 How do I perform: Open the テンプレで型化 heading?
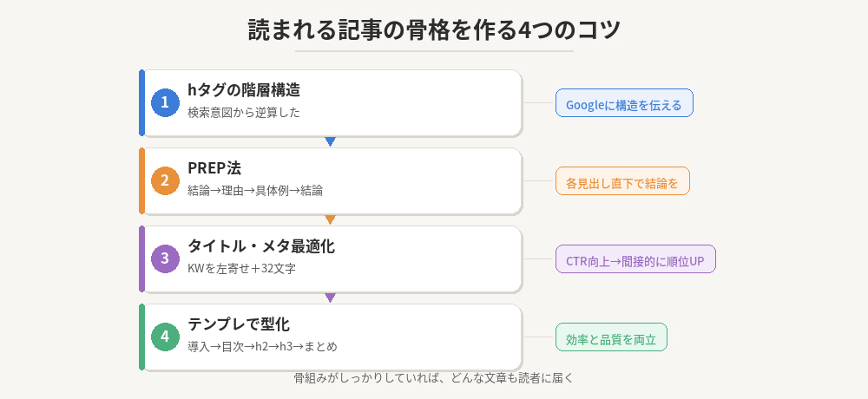click(x=238, y=324)
